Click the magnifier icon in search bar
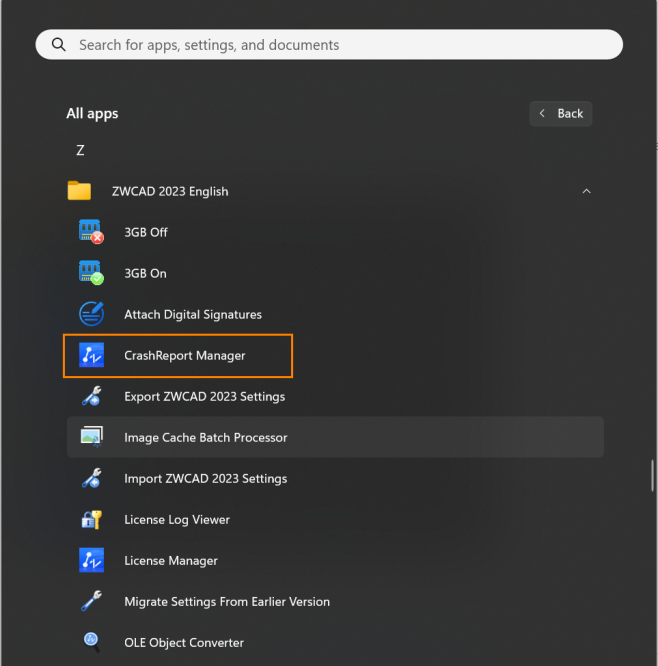This screenshot has width=658, height=666. [59, 45]
